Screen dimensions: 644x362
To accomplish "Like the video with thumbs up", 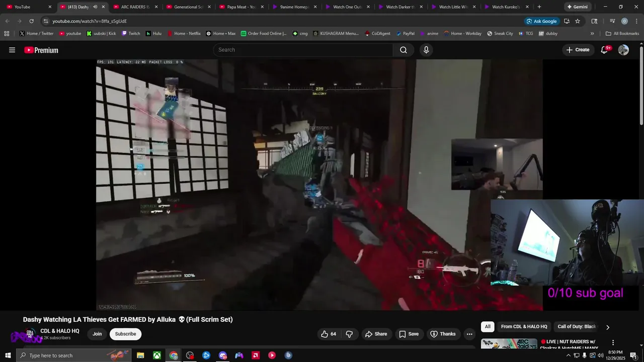I will point(329,334).
